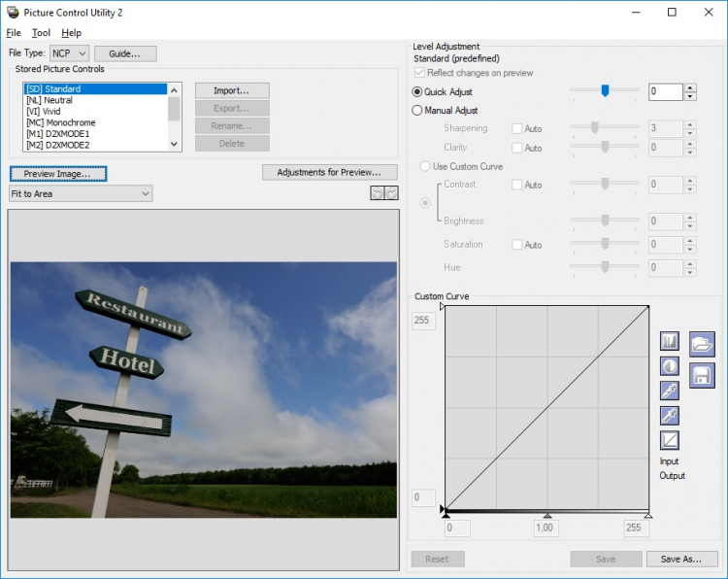Rotate preview image counterclockwise
This screenshot has height=579, width=728.
[x=377, y=193]
